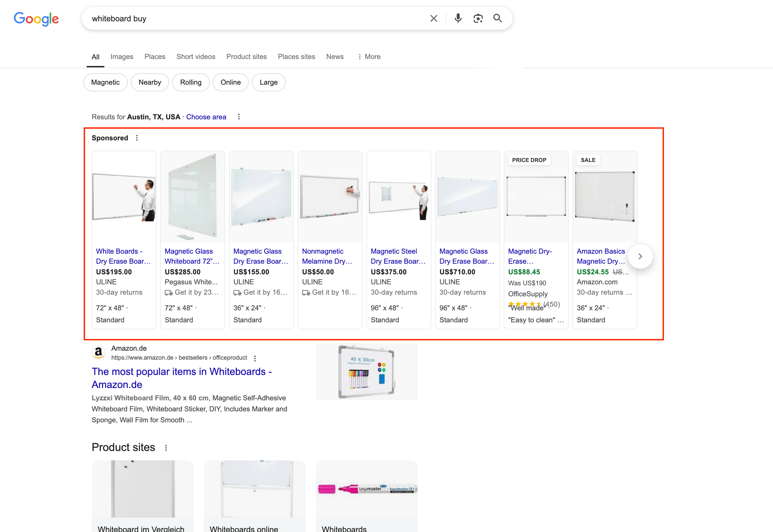Start voice search with microphone icon

[x=458, y=18]
